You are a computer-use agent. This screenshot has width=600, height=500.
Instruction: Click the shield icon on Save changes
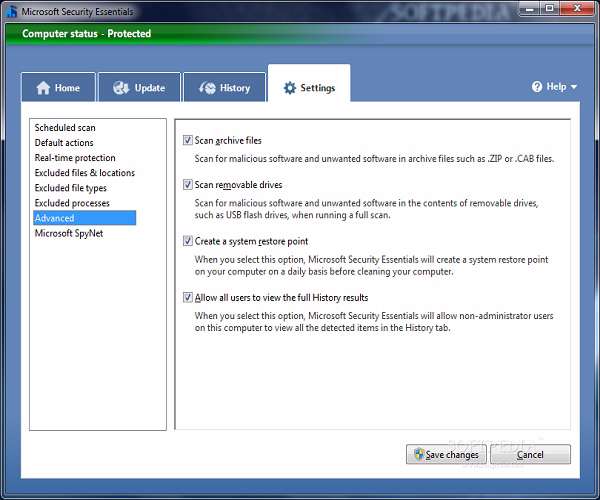point(419,454)
